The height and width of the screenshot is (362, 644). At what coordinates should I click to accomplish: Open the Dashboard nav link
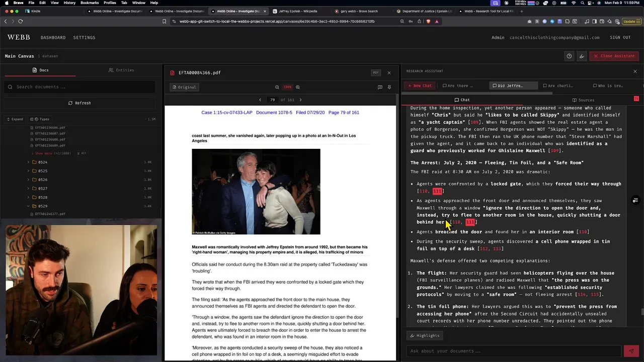pos(53,37)
